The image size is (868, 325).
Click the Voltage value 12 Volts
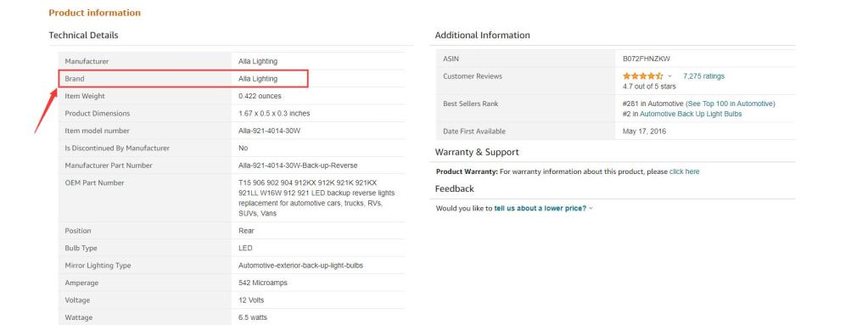pos(251,300)
